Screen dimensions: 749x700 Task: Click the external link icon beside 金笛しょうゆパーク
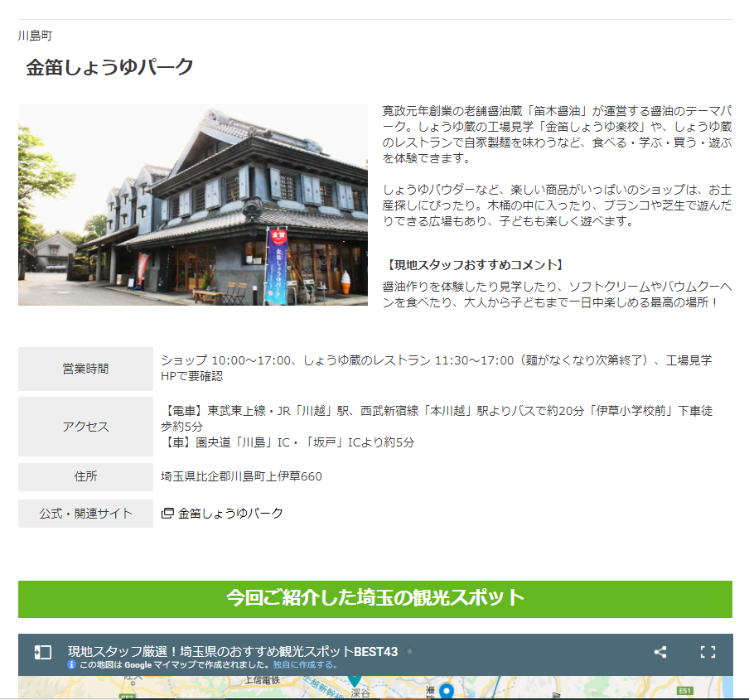pyautogui.click(x=167, y=514)
